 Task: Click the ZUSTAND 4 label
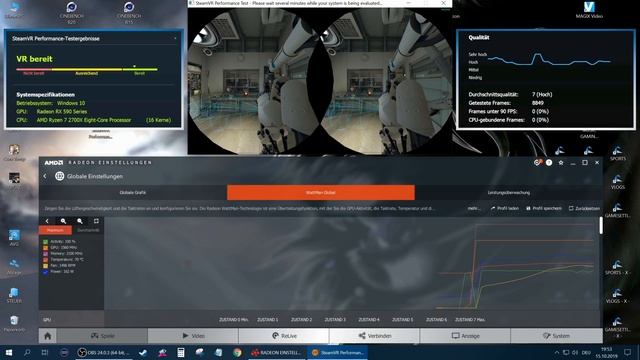point(369,320)
